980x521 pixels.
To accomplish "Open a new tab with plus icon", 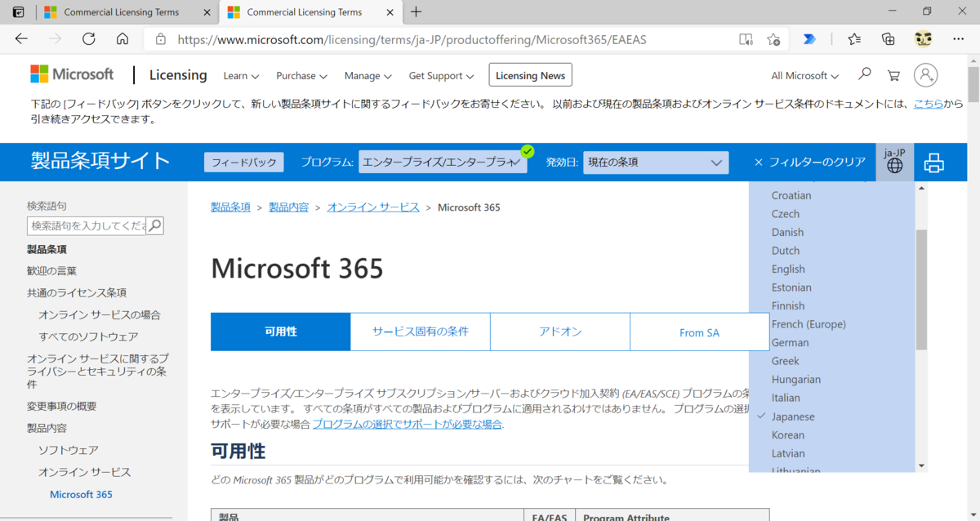I will pos(416,12).
